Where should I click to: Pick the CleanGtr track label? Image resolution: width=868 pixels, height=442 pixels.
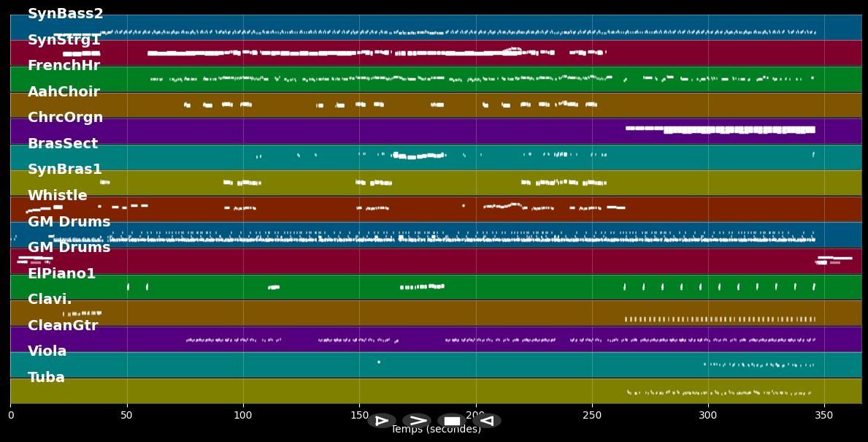[x=62, y=326]
